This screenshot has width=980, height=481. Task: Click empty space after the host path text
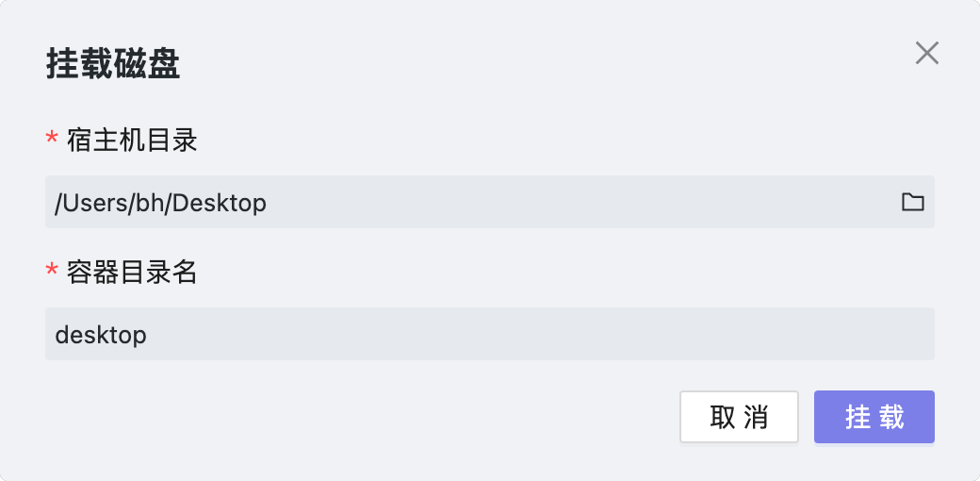[x=565, y=202]
